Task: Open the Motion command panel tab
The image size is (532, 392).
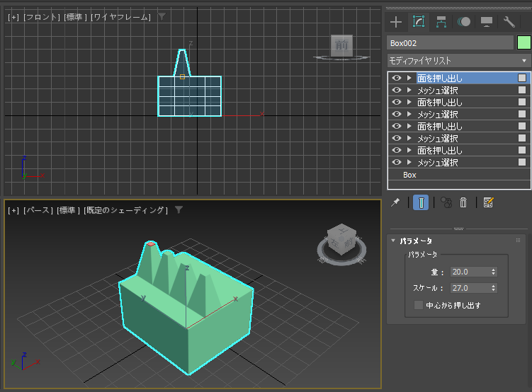Action: [x=464, y=22]
